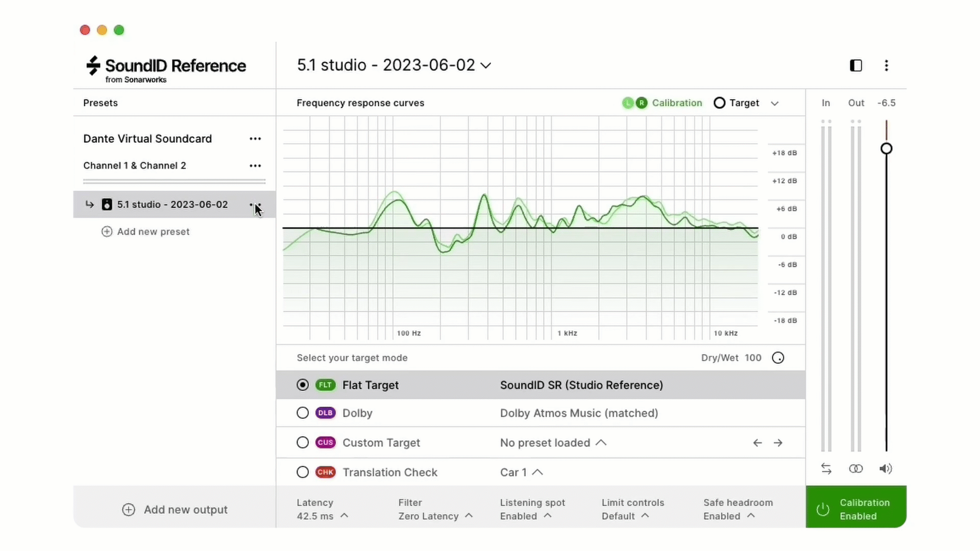Go to next custom target preset arrow
The height and width of the screenshot is (551, 980).
(x=778, y=443)
